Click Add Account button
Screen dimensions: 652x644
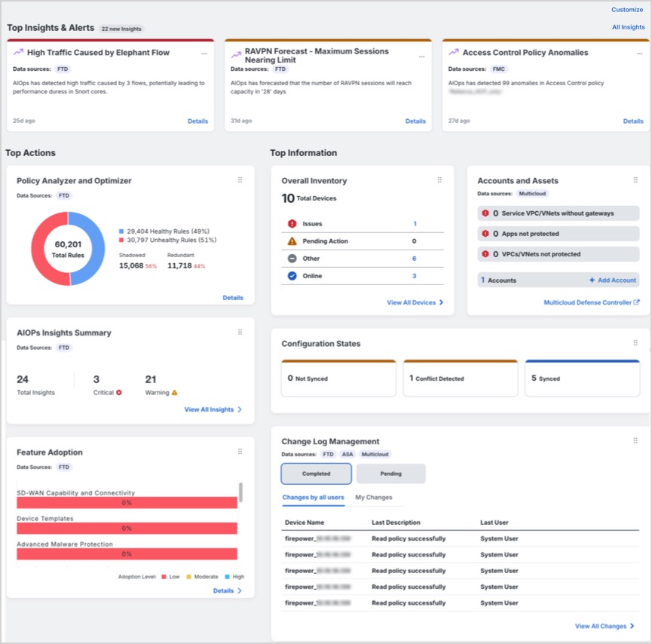pyautogui.click(x=613, y=280)
